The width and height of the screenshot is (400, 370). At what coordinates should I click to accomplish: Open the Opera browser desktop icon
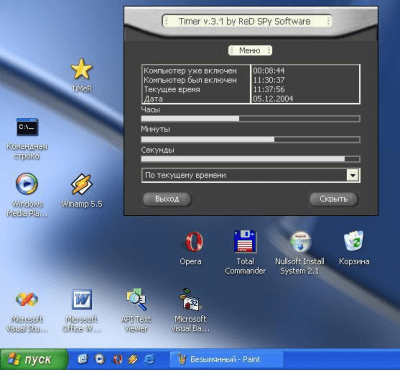(x=191, y=242)
